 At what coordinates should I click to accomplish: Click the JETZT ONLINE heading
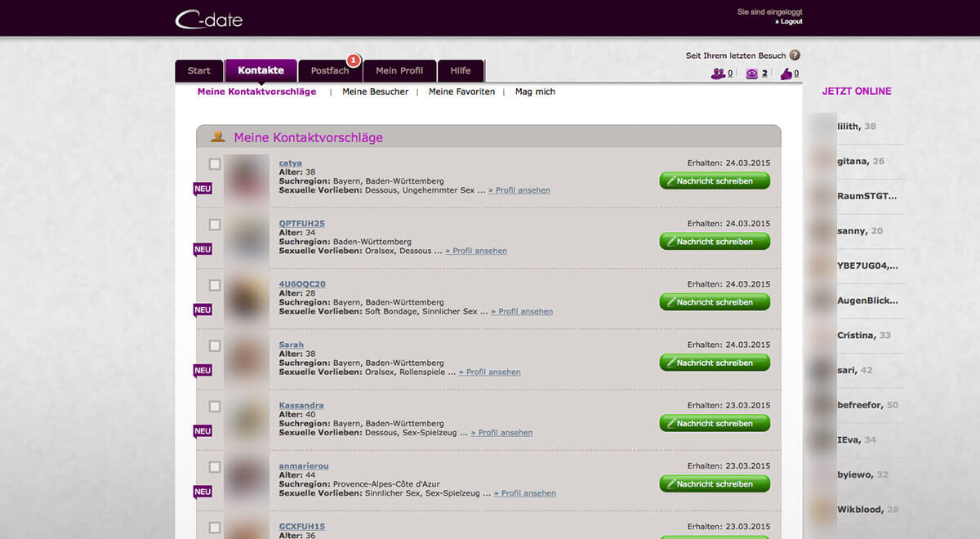click(857, 91)
